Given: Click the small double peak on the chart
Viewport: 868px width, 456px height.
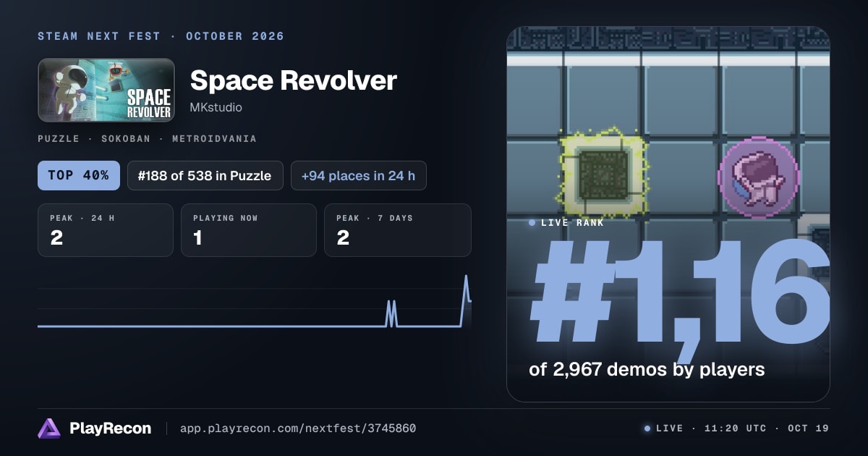Looking at the screenshot, I should point(391,313).
